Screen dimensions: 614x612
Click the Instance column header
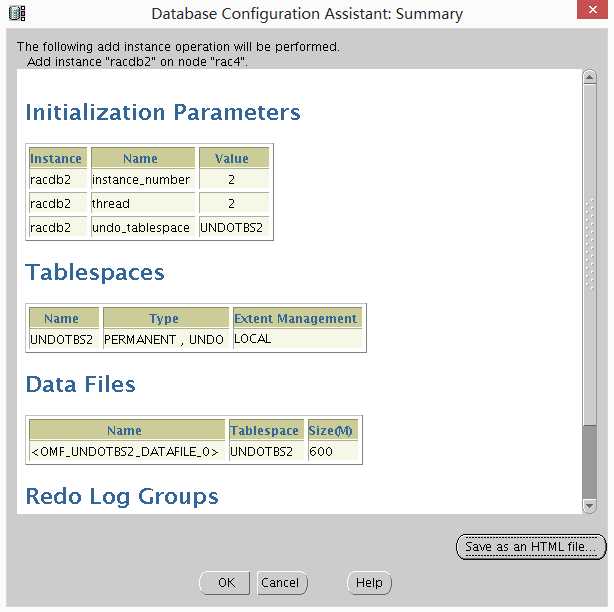[56, 158]
